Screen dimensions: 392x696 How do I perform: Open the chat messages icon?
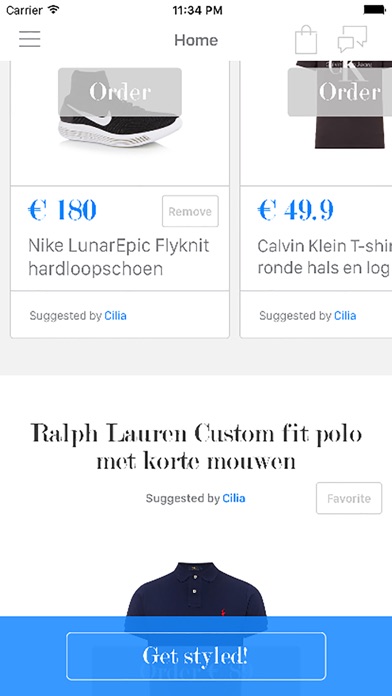tap(352, 39)
